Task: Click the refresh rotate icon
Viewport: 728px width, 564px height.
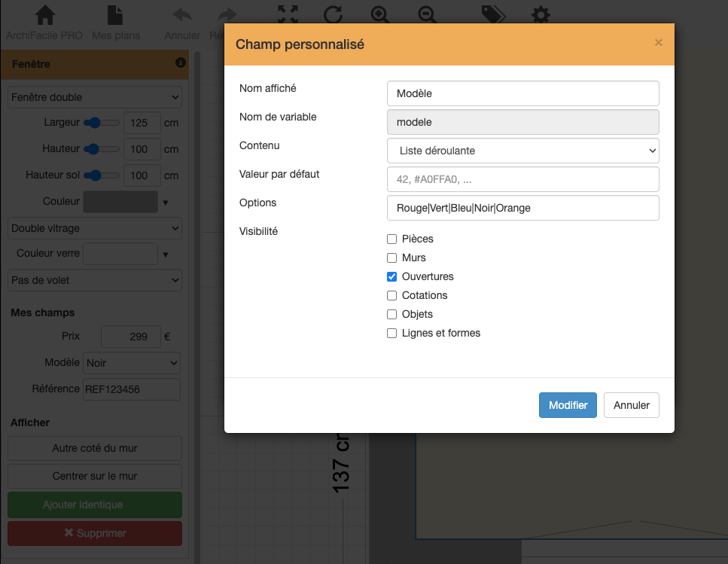Action: (334, 15)
